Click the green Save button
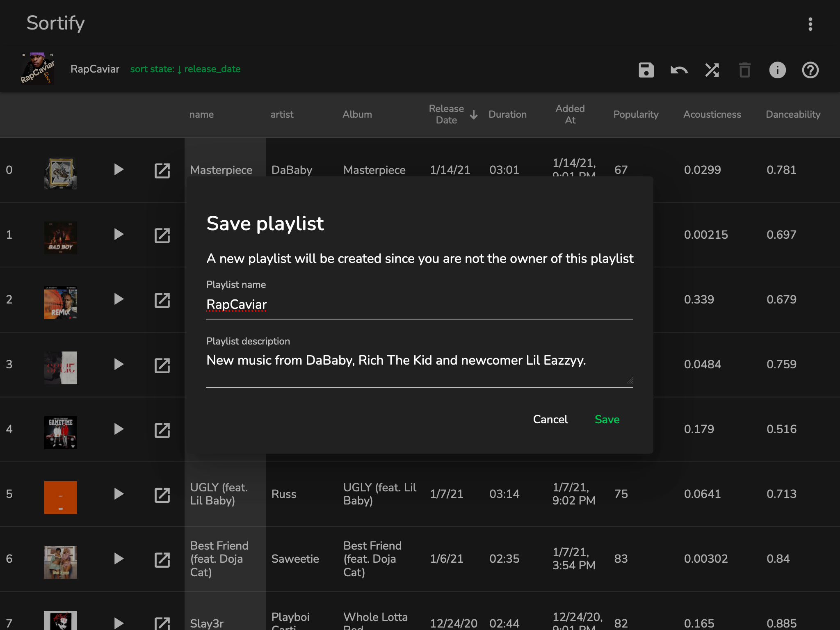This screenshot has width=840, height=630. coord(607,419)
